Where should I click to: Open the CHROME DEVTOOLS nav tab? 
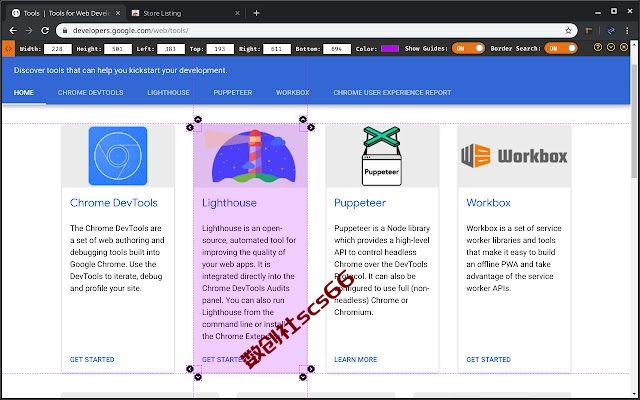click(90, 93)
